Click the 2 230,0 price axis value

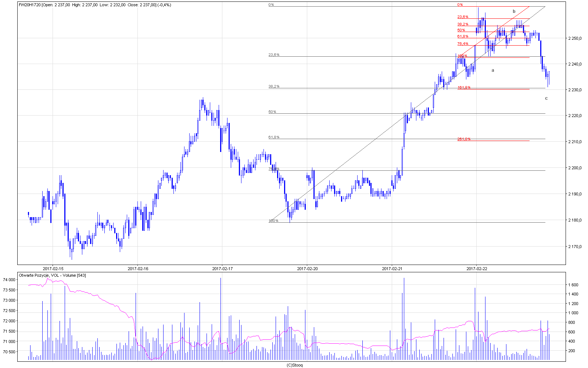point(574,90)
